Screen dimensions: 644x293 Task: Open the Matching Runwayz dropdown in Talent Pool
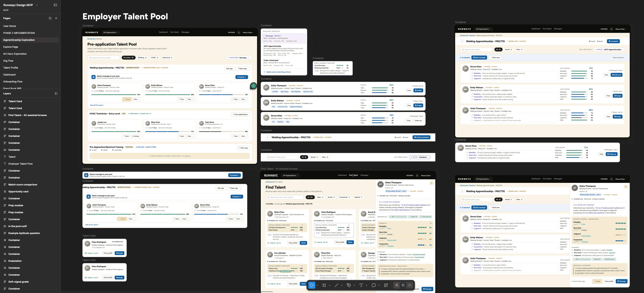point(240,58)
